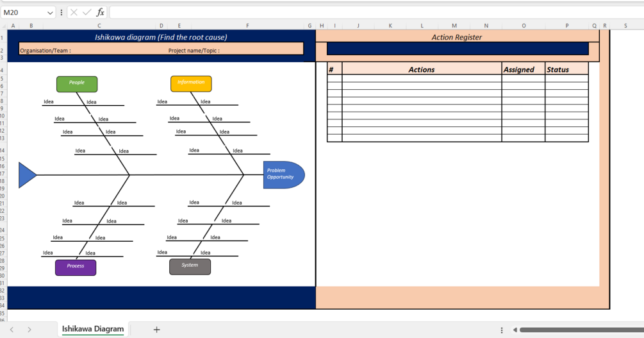Select column J header
This screenshot has height=338, width=644.
[x=358, y=26]
